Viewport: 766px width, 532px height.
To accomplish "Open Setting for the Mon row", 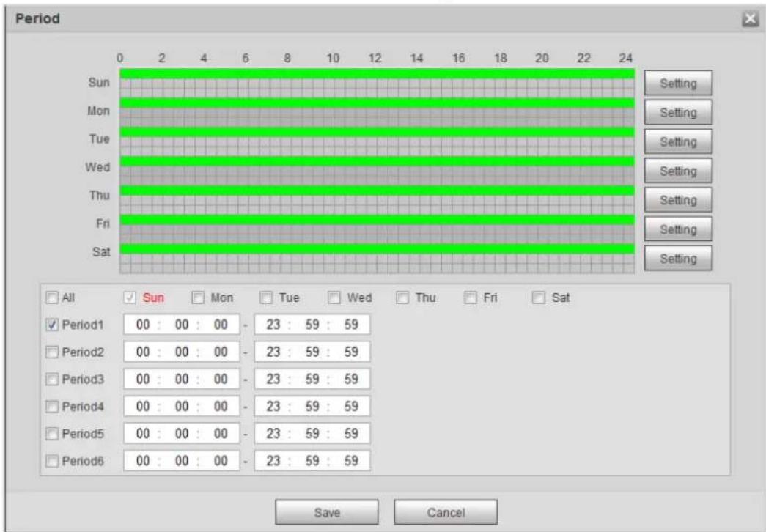I will click(x=678, y=112).
